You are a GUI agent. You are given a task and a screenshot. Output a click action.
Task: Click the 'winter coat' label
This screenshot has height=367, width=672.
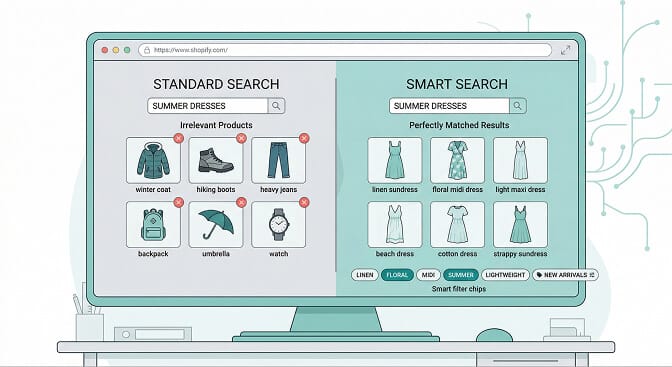point(153,190)
